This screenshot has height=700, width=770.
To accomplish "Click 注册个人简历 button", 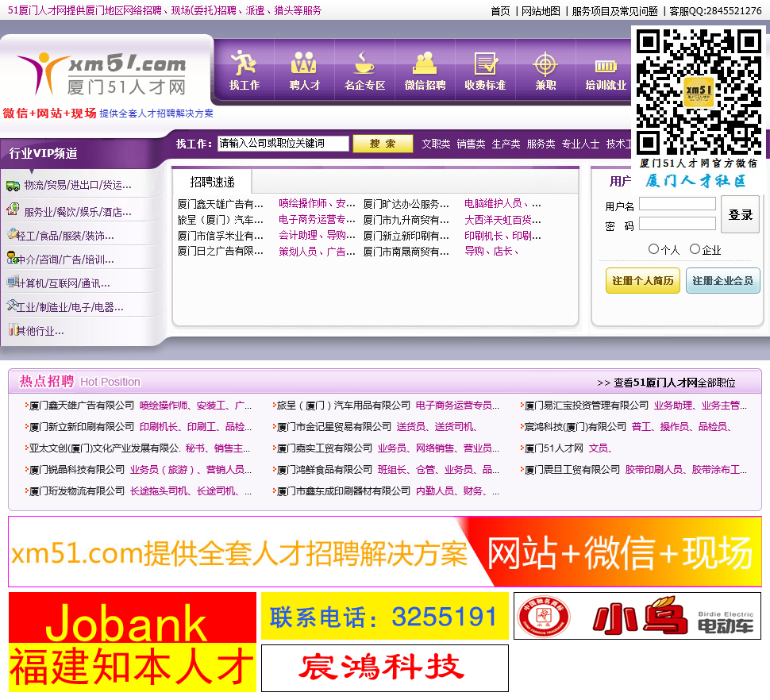I will point(643,280).
